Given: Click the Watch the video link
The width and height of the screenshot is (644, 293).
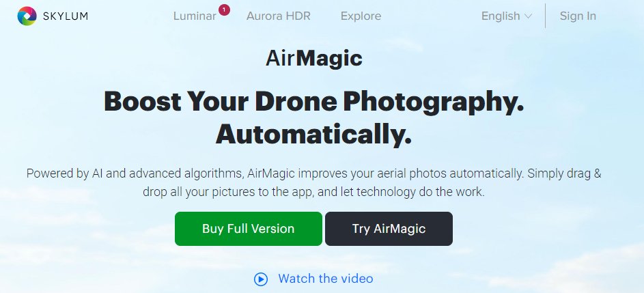Looking at the screenshot, I should click(326, 279).
